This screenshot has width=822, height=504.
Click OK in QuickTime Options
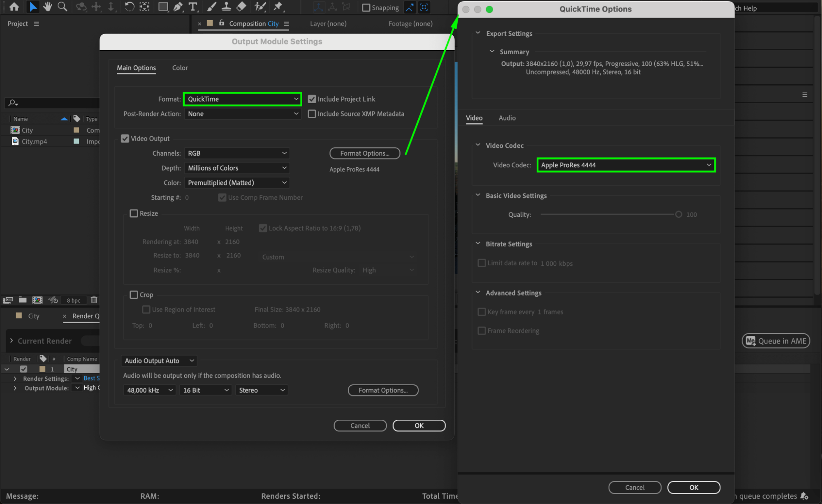[x=694, y=487]
